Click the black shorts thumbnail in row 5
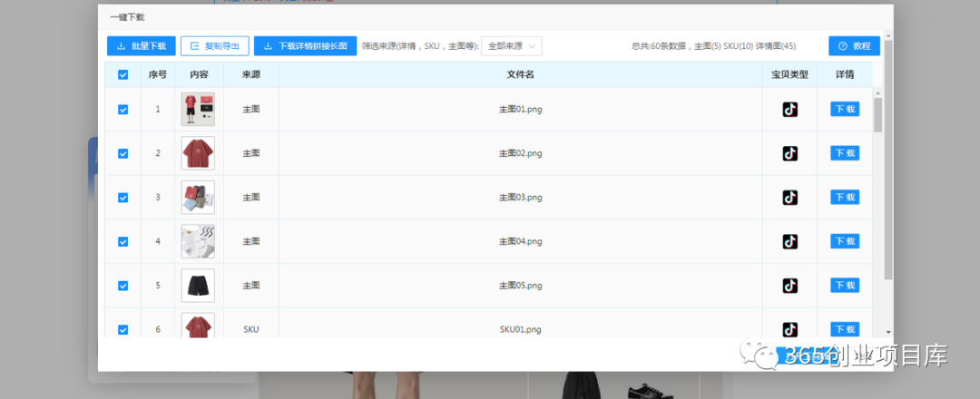 (x=198, y=286)
